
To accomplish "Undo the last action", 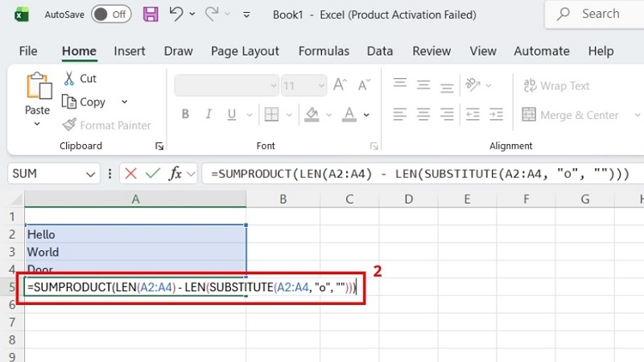I will [176, 14].
